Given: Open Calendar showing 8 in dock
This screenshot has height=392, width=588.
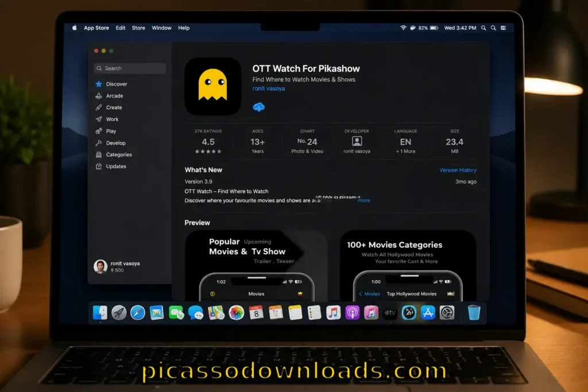Looking at the screenshot, I should [256, 313].
